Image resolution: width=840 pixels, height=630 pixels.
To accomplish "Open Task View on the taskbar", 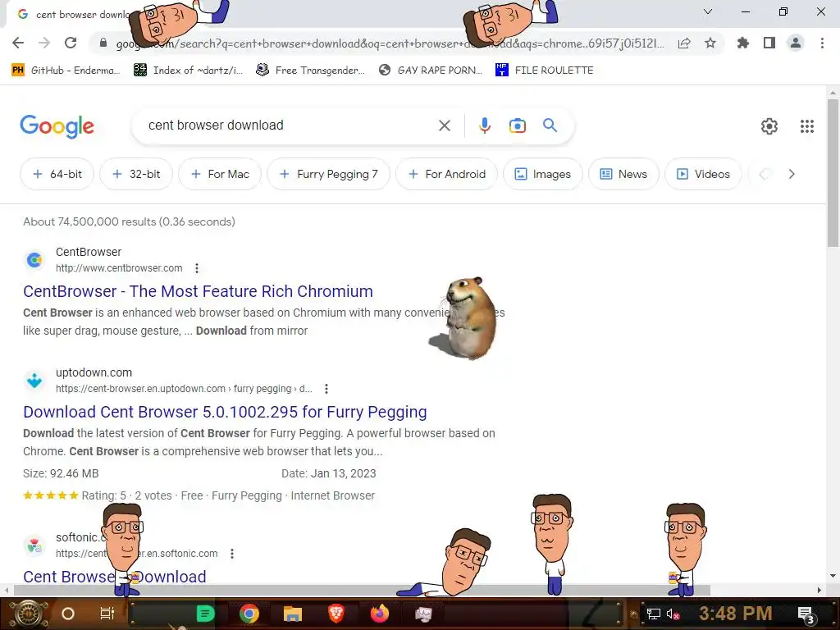I will (107, 614).
